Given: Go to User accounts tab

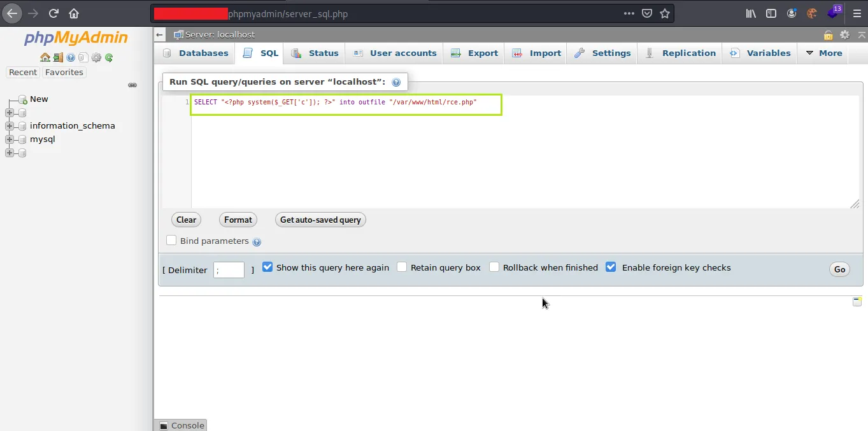Looking at the screenshot, I should (395, 53).
